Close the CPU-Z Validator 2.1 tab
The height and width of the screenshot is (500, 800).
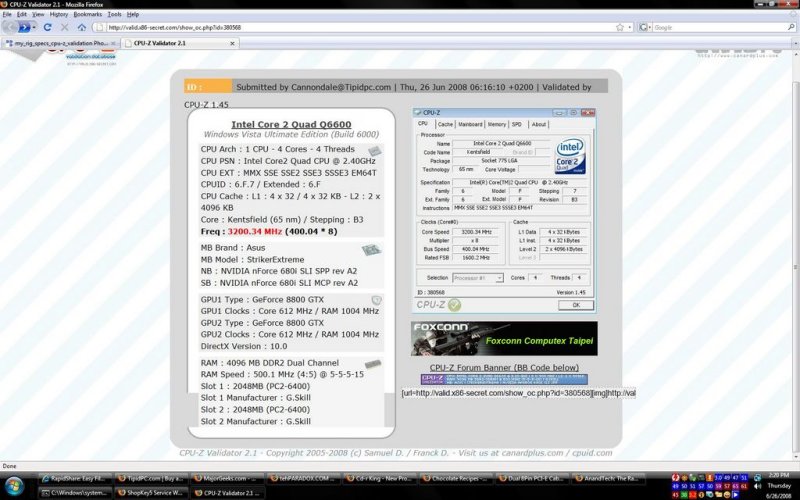pos(232,43)
